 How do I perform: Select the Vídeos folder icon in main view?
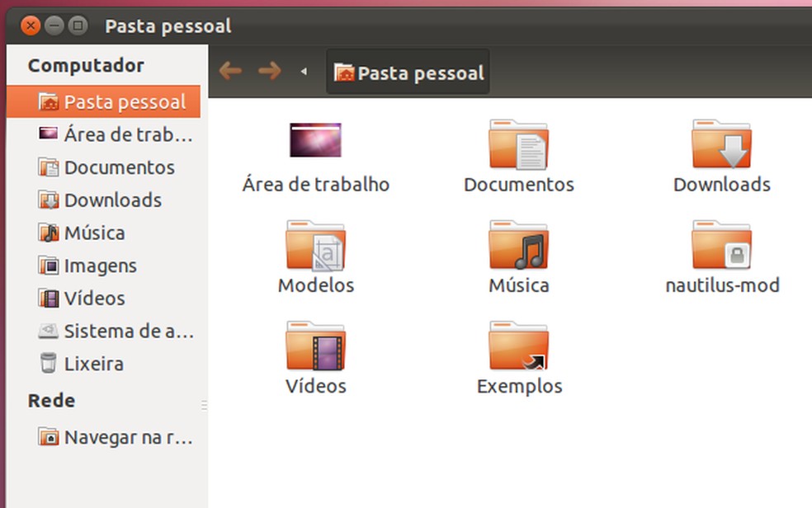click(315, 346)
